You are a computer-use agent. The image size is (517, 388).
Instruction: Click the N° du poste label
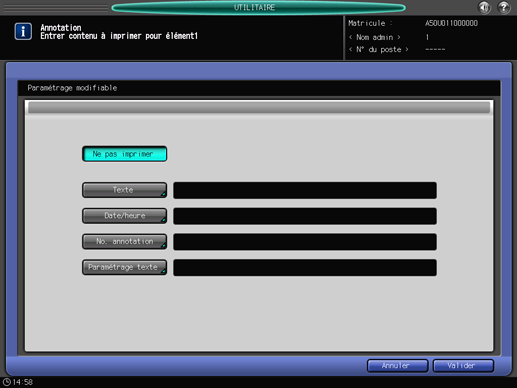[x=379, y=49]
